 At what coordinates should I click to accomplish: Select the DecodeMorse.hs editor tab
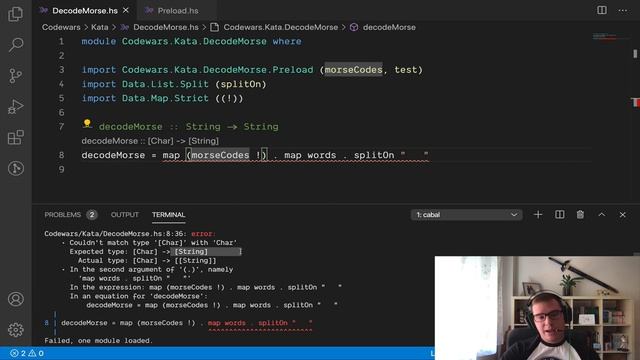tap(84, 11)
